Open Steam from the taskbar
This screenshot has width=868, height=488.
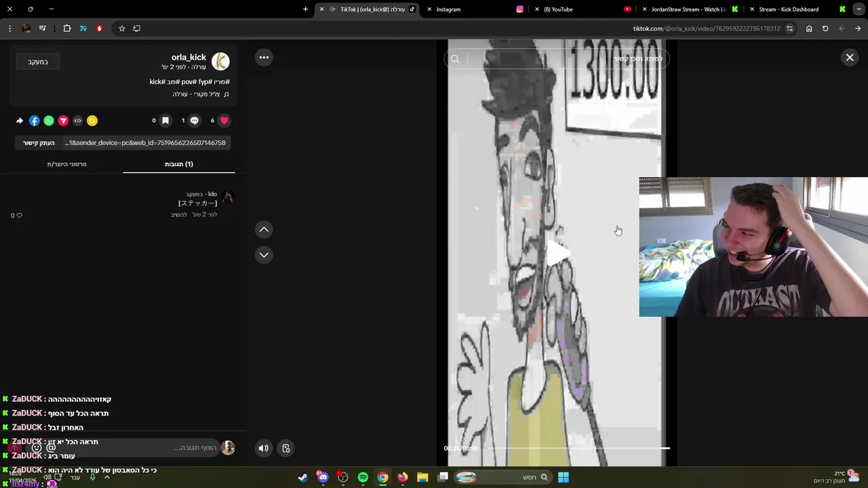(x=303, y=477)
